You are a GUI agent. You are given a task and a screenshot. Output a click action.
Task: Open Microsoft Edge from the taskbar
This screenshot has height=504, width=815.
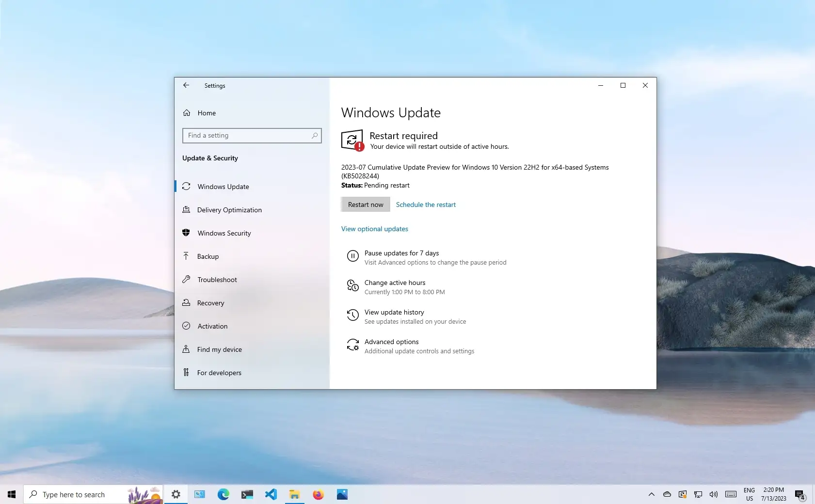[x=223, y=494]
